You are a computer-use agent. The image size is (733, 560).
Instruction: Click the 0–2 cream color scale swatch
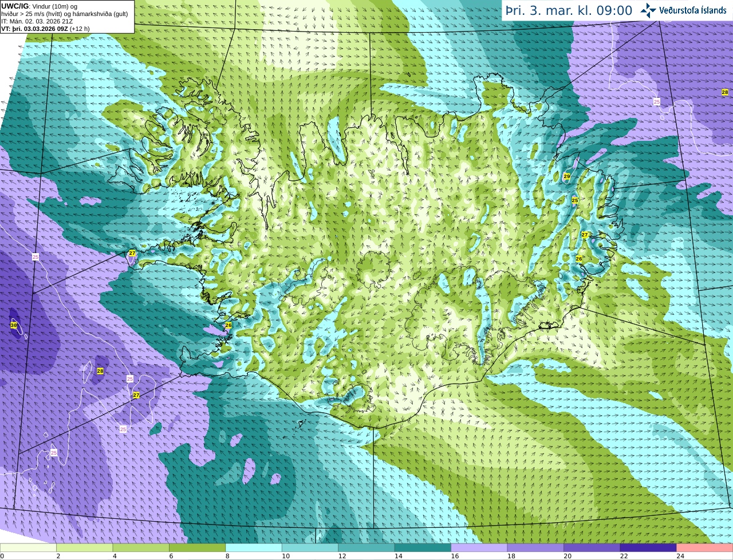click(29, 547)
